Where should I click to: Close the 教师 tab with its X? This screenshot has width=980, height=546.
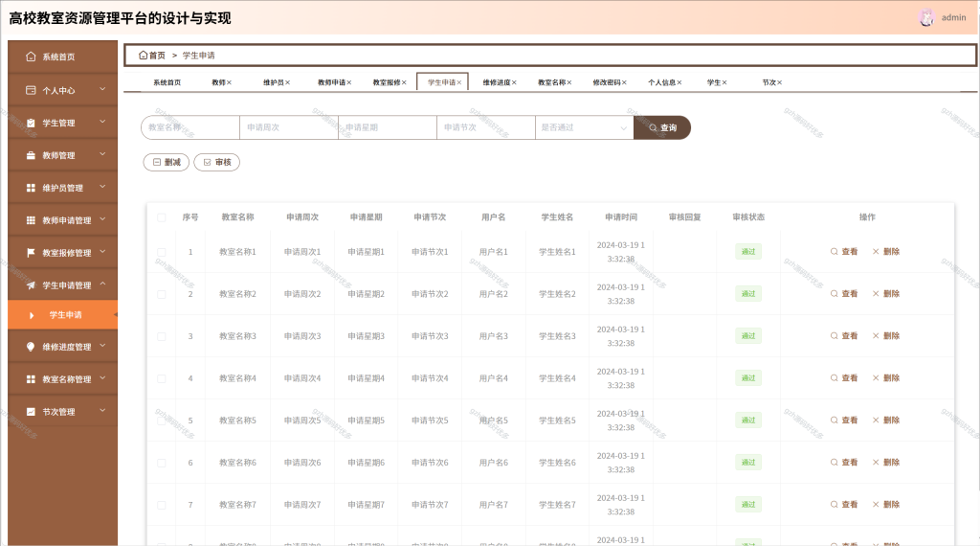[230, 82]
